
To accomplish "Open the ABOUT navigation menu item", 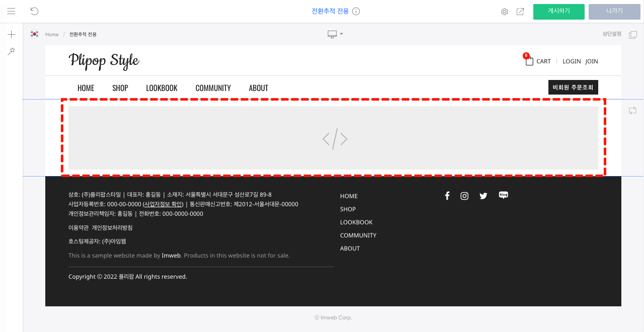I will click(x=259, y=88).
